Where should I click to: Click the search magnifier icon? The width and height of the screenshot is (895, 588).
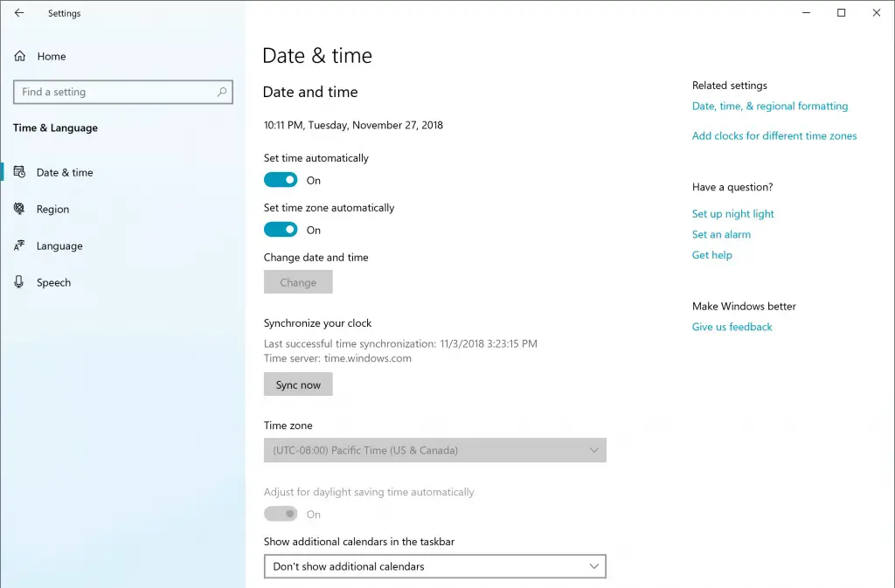tap(222, 92)
